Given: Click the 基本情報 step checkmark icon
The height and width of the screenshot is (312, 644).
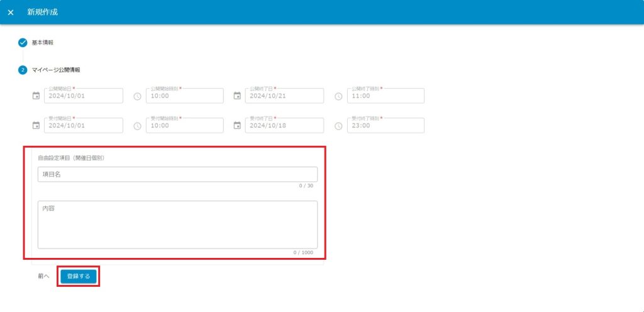Looking at the screenshot, I should [x=23, y=43].
